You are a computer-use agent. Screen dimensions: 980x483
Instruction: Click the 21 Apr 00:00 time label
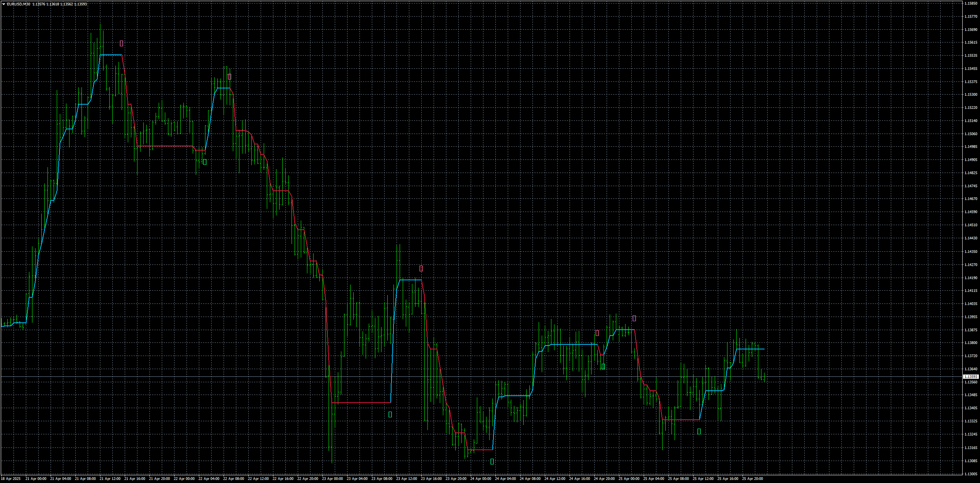[x=36, y=479]
